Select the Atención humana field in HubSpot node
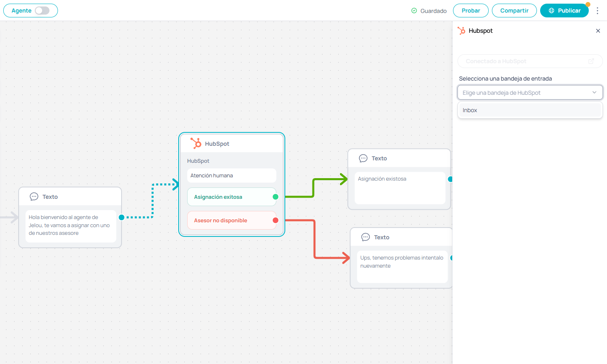 232,176
